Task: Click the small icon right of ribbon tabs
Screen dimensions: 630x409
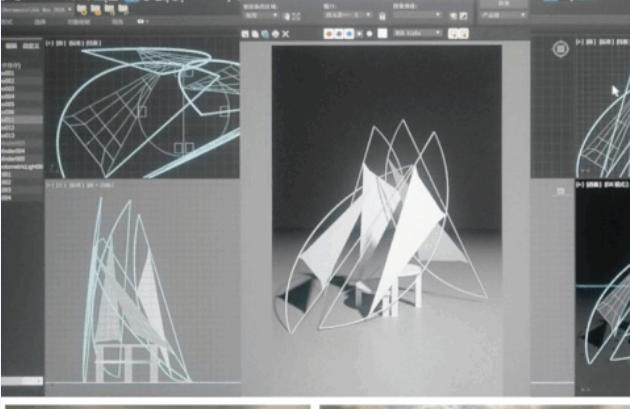Action: click(141, 22)
